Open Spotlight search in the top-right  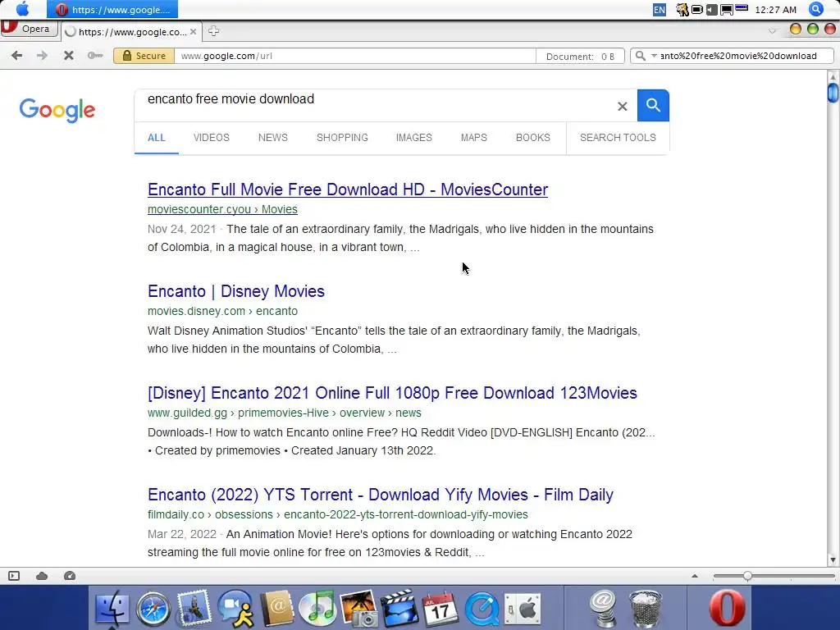coord(816,9)
